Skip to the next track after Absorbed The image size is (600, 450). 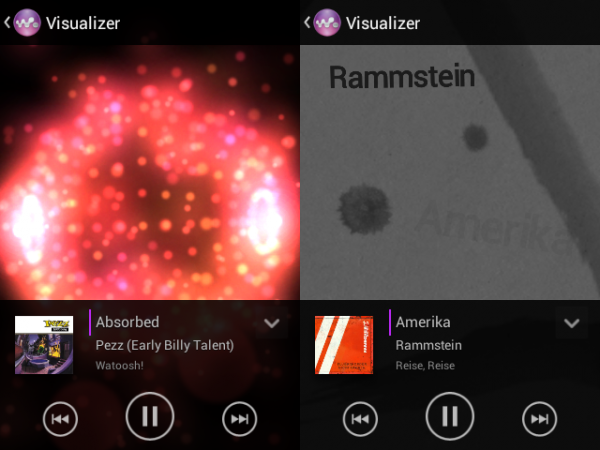click(240, 419)
